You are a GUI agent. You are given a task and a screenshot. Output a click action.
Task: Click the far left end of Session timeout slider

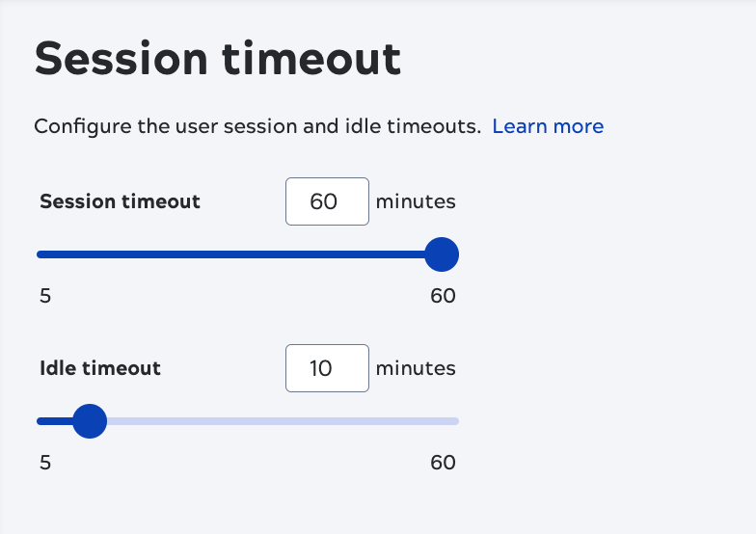pyautogui.click(x=40, y=254)
